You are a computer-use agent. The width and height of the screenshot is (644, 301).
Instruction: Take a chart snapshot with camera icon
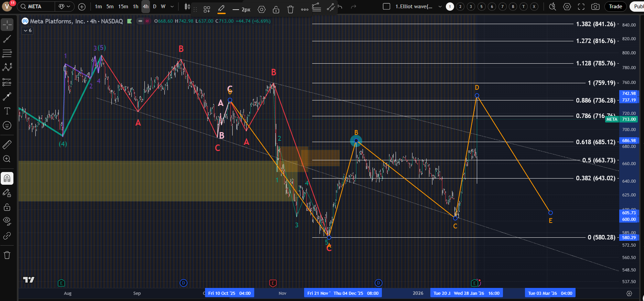click(x=595, y=7)
